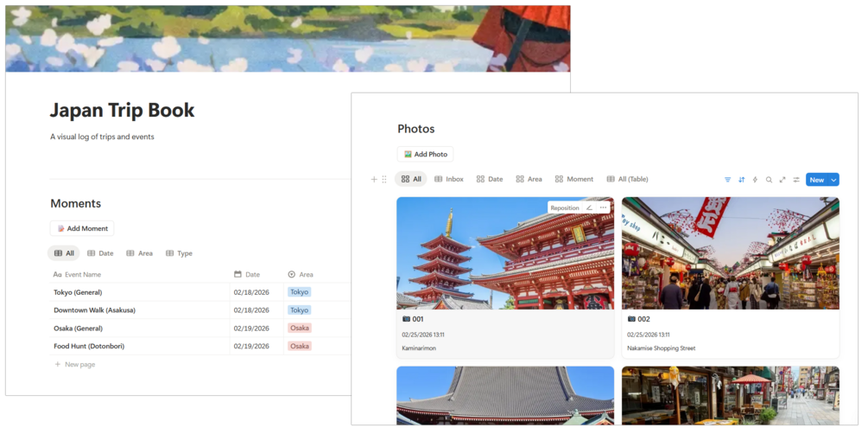Switch to the Inbox view in Photos
The image size is (868, 434).
449,179
